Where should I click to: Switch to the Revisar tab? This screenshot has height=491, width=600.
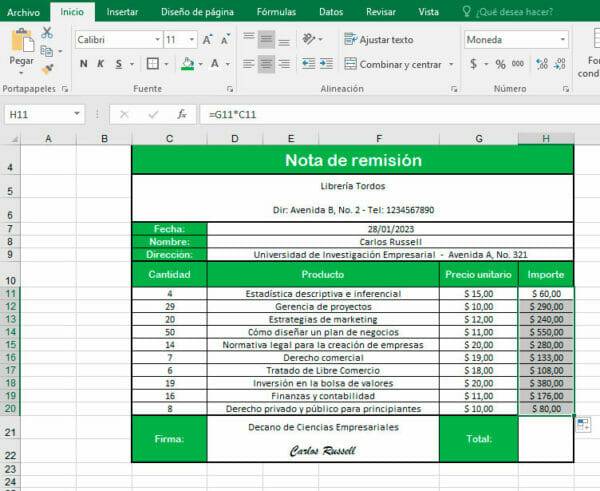coord(381,12)
